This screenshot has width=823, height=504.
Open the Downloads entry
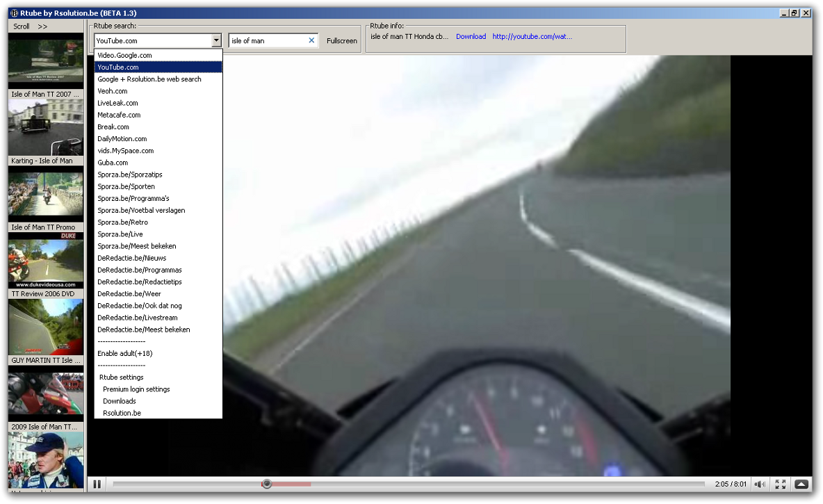(x=158, y=401)
